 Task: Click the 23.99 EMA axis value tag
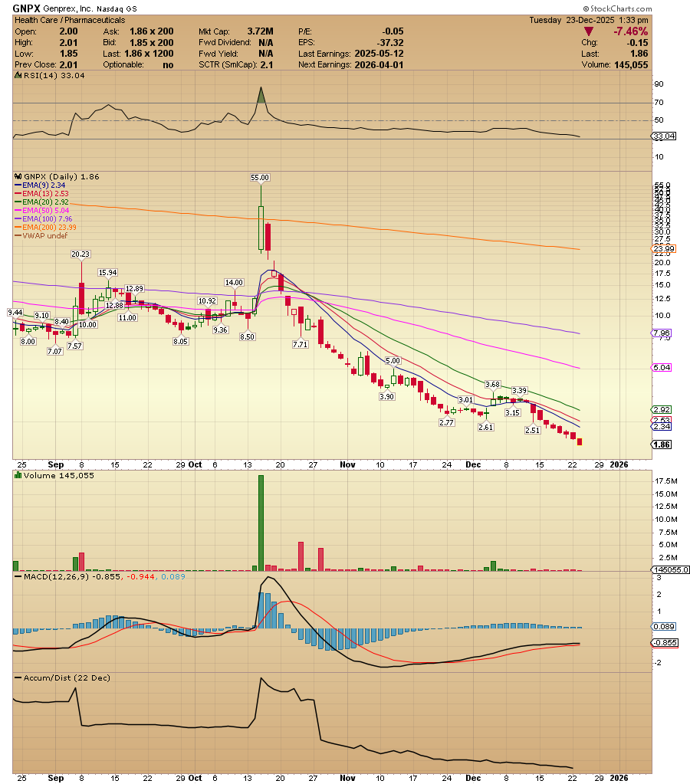tap(664, 248)
